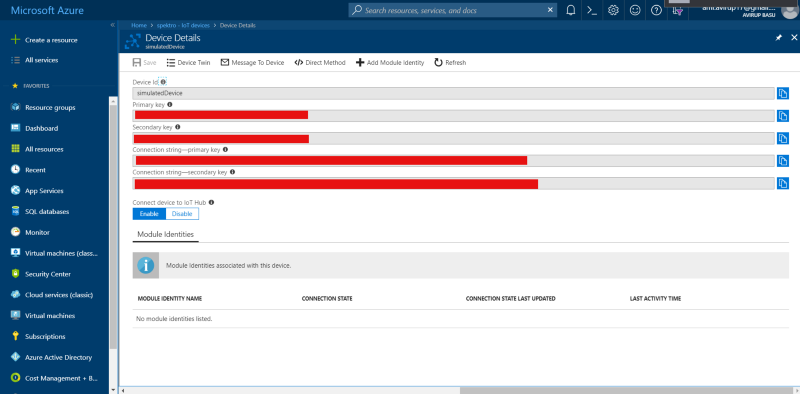Enable device connection to IoT Hub

[x=149, y=214]
